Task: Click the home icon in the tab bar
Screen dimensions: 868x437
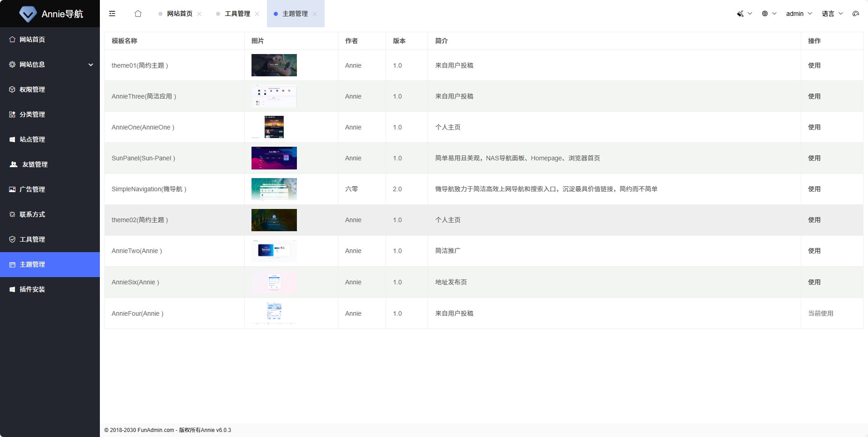Action: click(138, 14)
